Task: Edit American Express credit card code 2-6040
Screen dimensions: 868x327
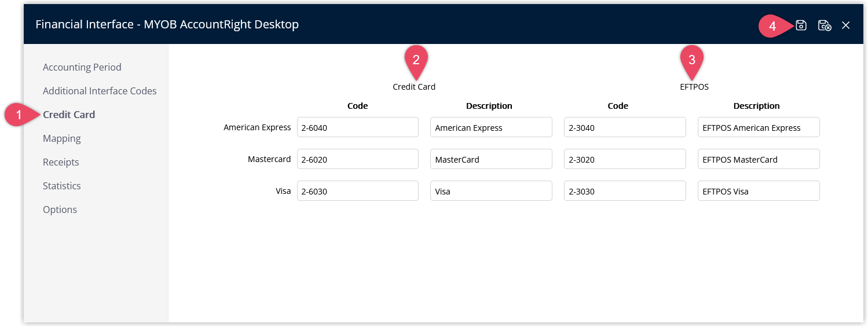Action: coord(358,127)
